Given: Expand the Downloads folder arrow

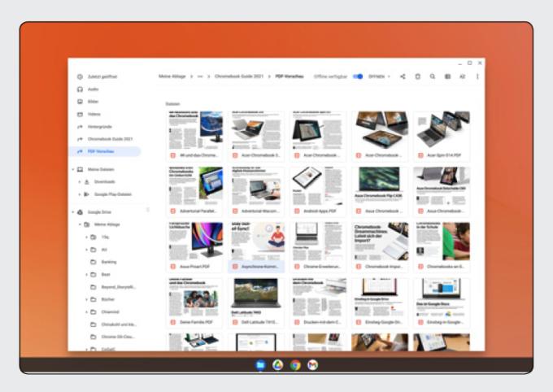Looking at the screenshot, I should pyautogui.click(x=80, y=181).
